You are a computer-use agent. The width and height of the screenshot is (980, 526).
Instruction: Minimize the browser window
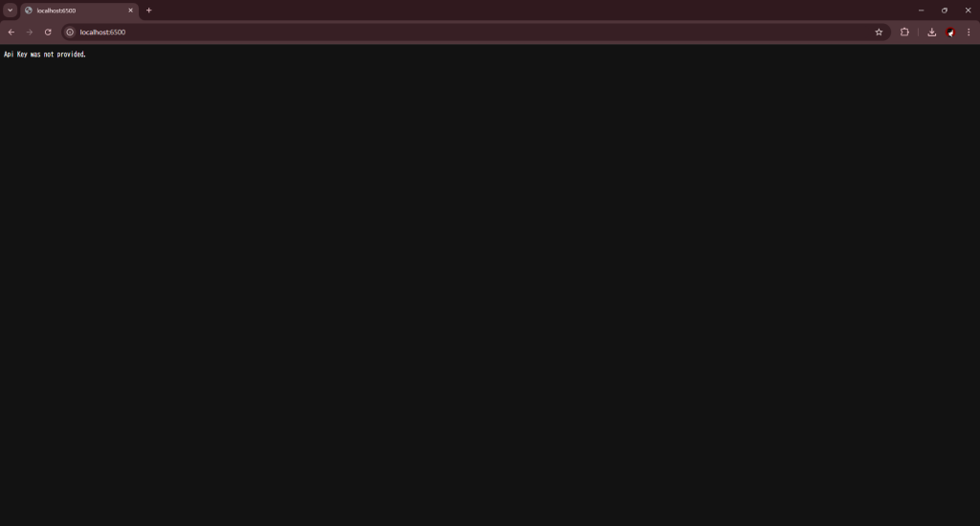coord(922,10)
